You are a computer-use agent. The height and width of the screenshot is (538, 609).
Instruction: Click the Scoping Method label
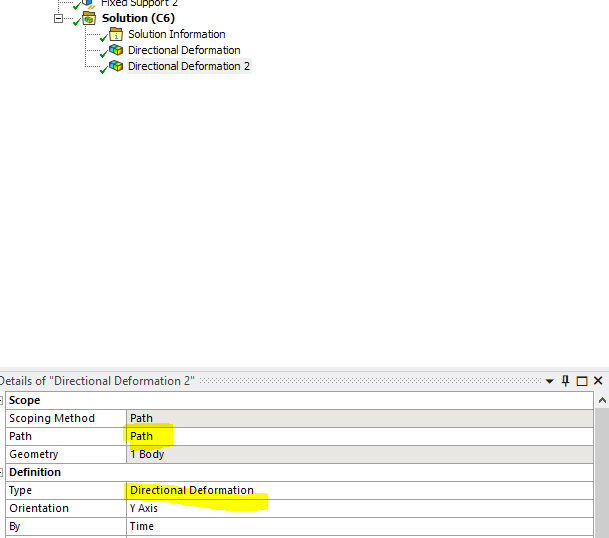pyautogui.click(x=52, y=418)
